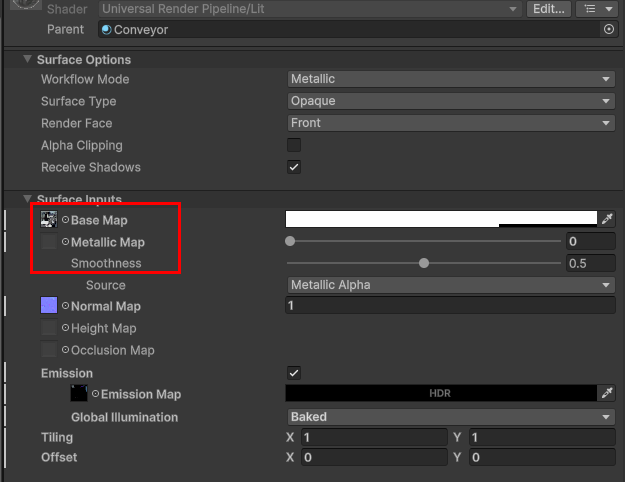This screenshot has width=625, height=482.
Task: Click the Receive Shadows label
Action: (91, 167)
